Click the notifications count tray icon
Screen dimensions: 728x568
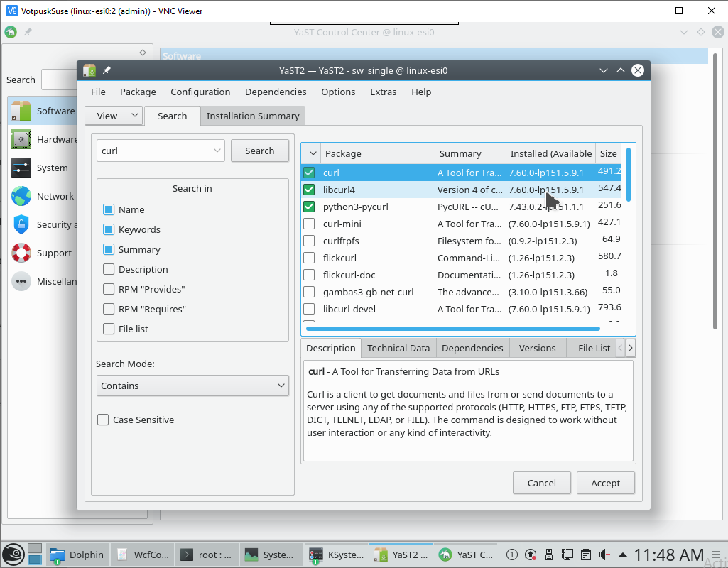[x=511, y=555]
